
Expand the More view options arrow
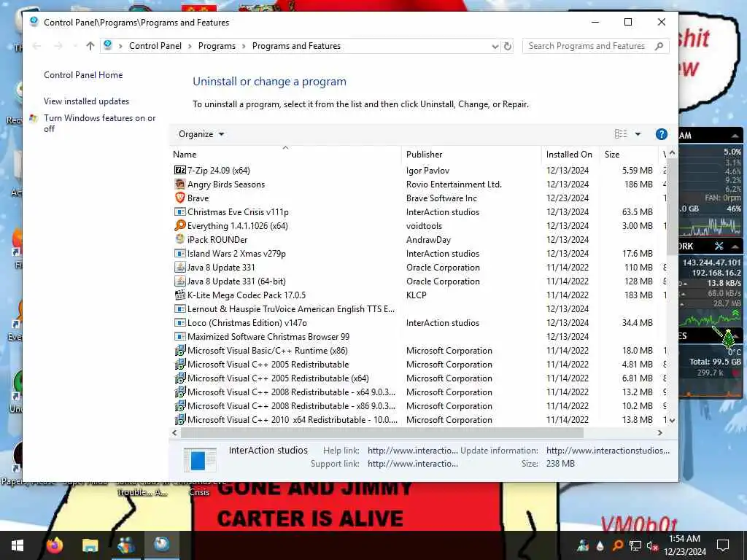[638, 134]
